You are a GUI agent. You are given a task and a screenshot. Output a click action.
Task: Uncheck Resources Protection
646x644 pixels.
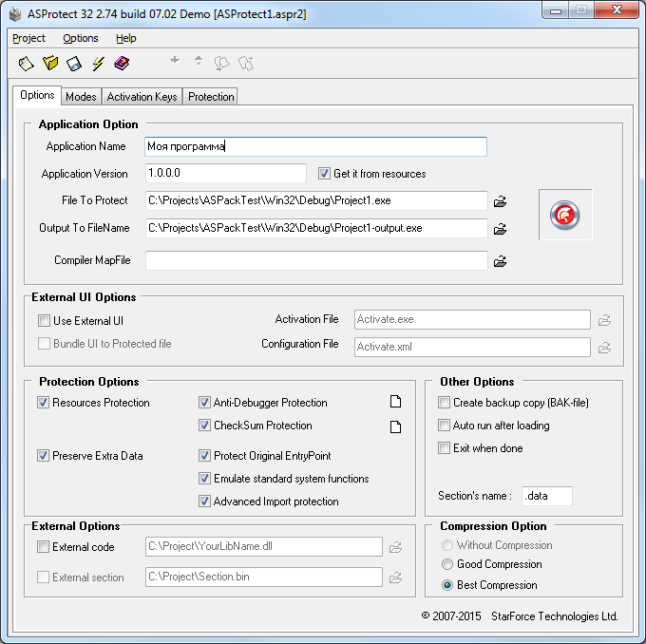(44, 402)
